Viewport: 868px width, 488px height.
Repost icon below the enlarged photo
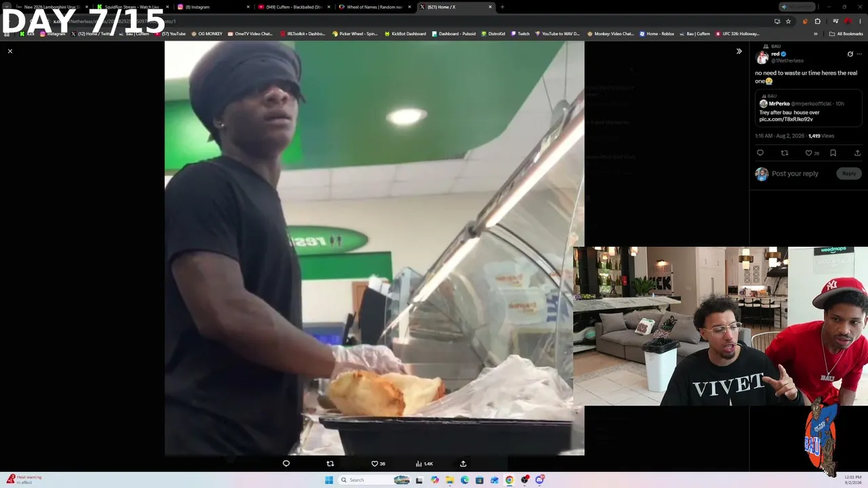(330, 464)
